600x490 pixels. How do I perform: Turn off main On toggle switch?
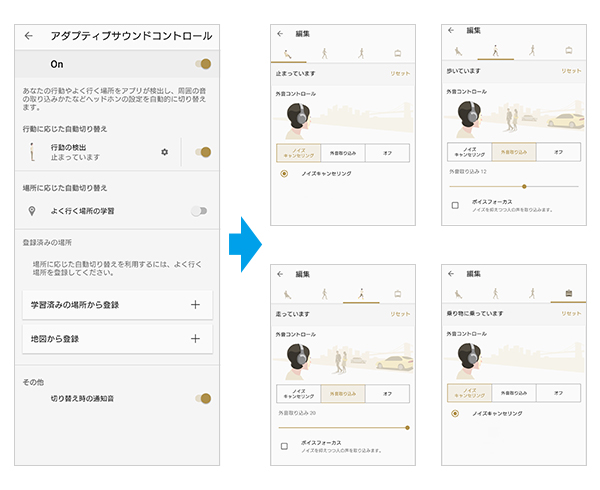tap(204, 64)
